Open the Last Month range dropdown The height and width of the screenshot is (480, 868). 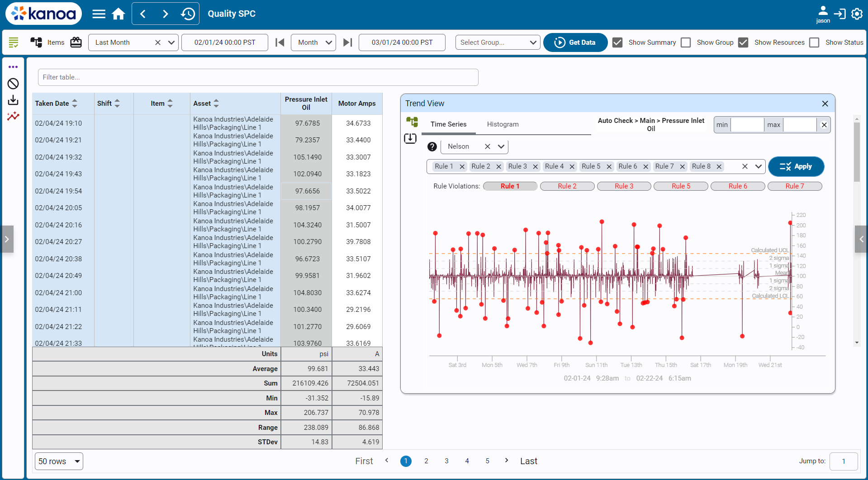(x=171, y=42)
